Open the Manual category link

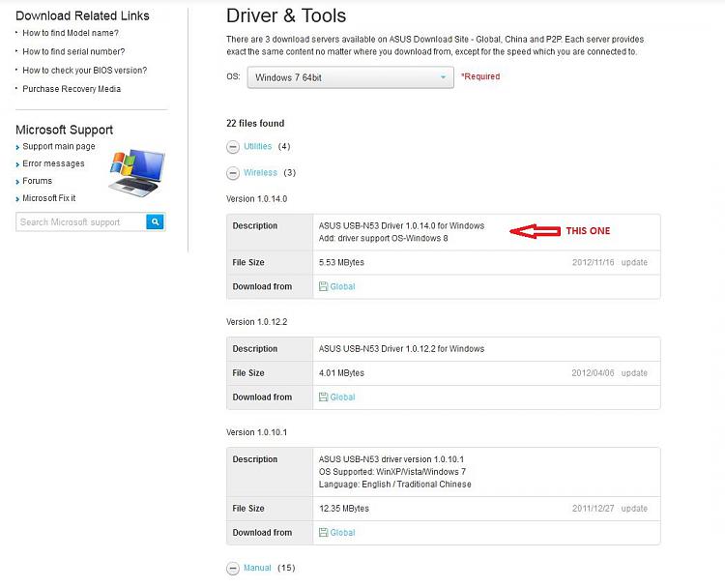pos(257,568)
